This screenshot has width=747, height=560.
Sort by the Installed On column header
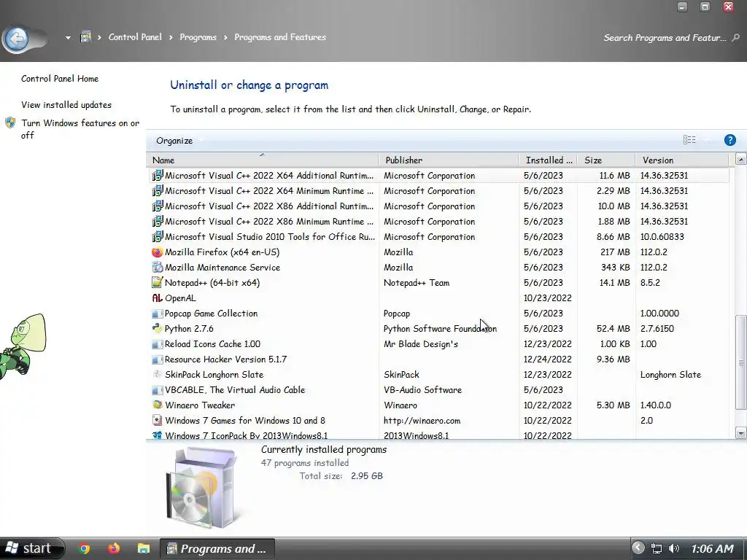pos(548,160)
